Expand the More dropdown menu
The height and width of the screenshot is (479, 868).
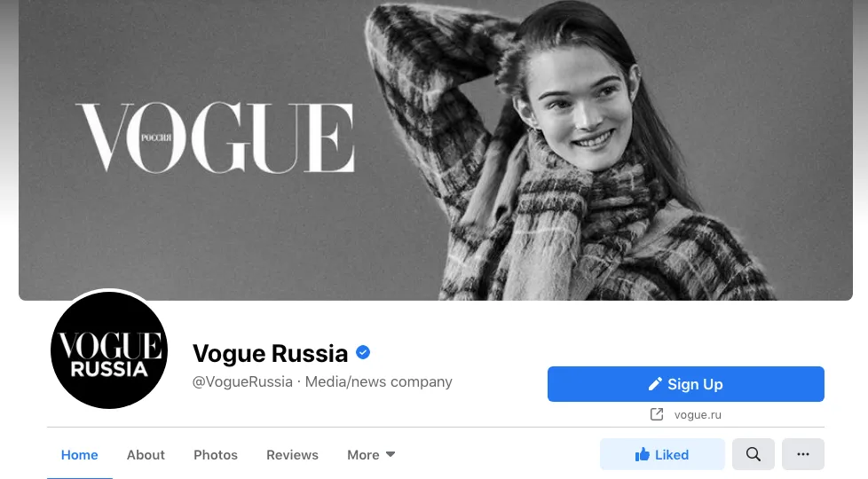tap(371, 455)
